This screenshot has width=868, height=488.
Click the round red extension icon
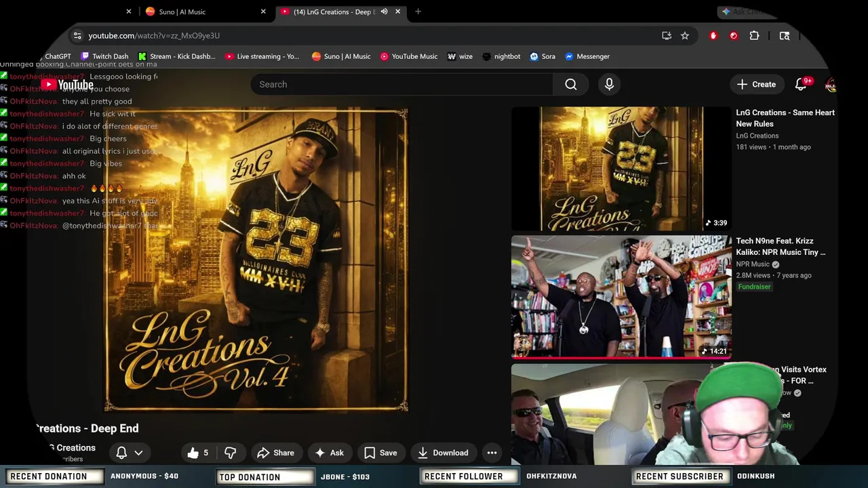tap(734, 35)
